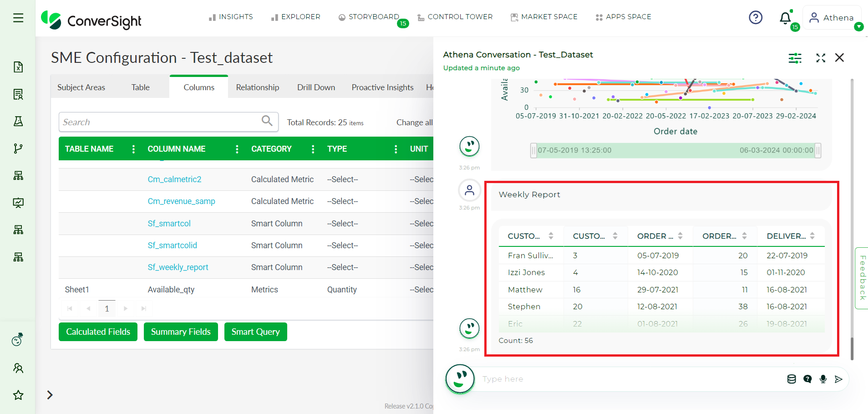Go to EXPLORER in top navigation
This screenshot has width=868, height=414.
(x=296, y=17)
